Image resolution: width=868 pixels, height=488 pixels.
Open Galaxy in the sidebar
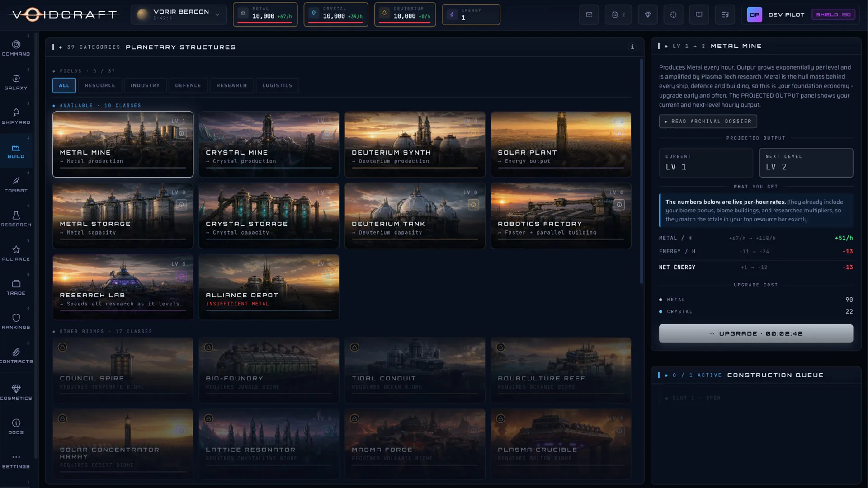pyautogui.click(x=16, y=83)
